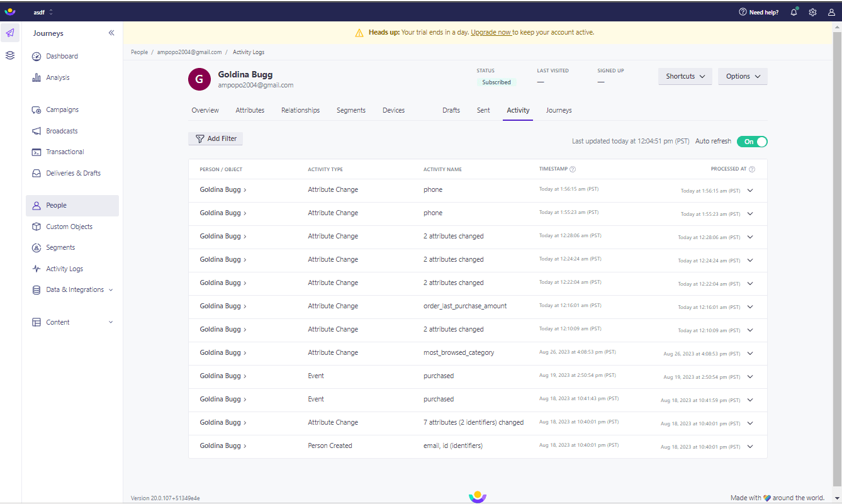Expand the 7 attributes changed row
842x504 pixels.
(x=750, y=423)
